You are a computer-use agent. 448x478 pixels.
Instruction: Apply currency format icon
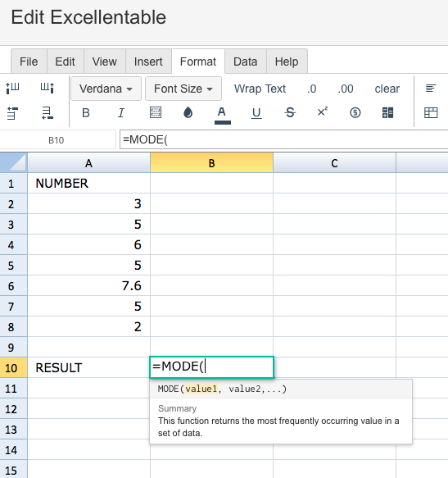(355, 113)
